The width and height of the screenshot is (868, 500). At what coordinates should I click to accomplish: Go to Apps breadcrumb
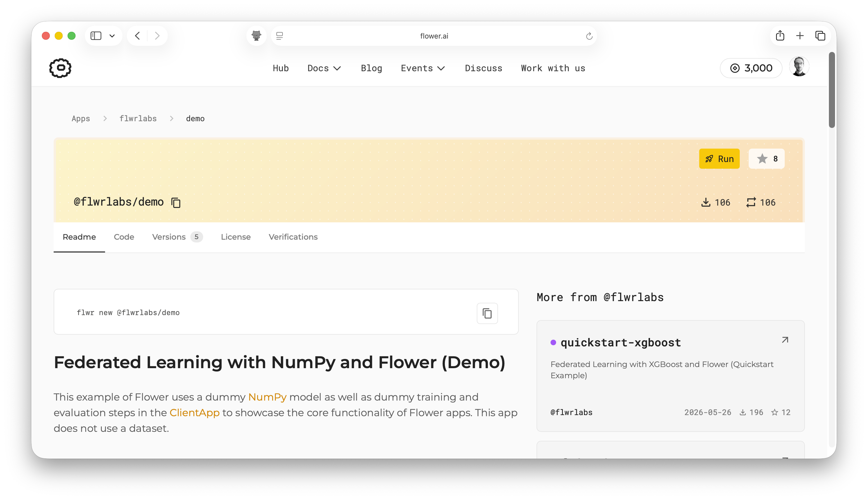click(x=81, y=118)
